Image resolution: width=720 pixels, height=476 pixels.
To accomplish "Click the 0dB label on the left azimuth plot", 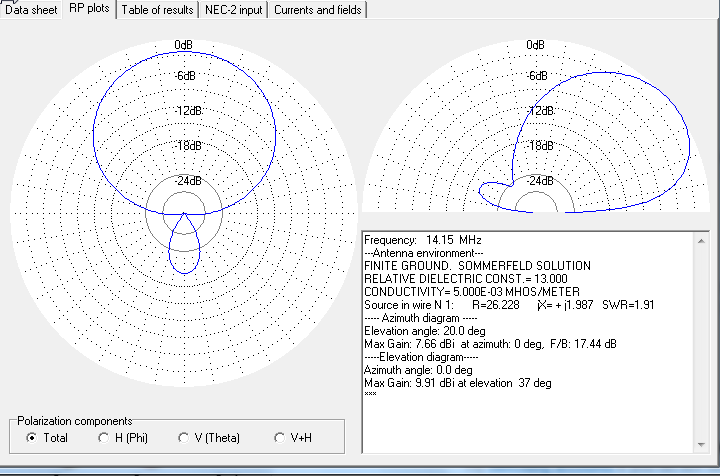I will 183,45.
